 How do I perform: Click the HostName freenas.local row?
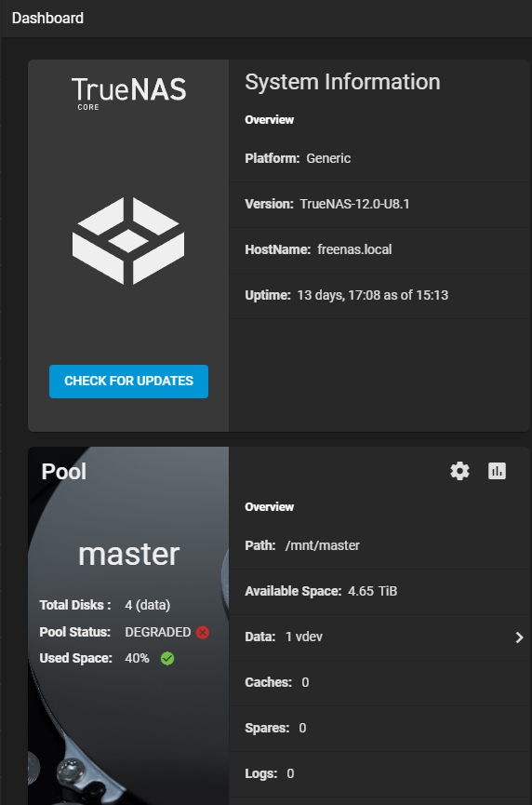coord(379,249)
